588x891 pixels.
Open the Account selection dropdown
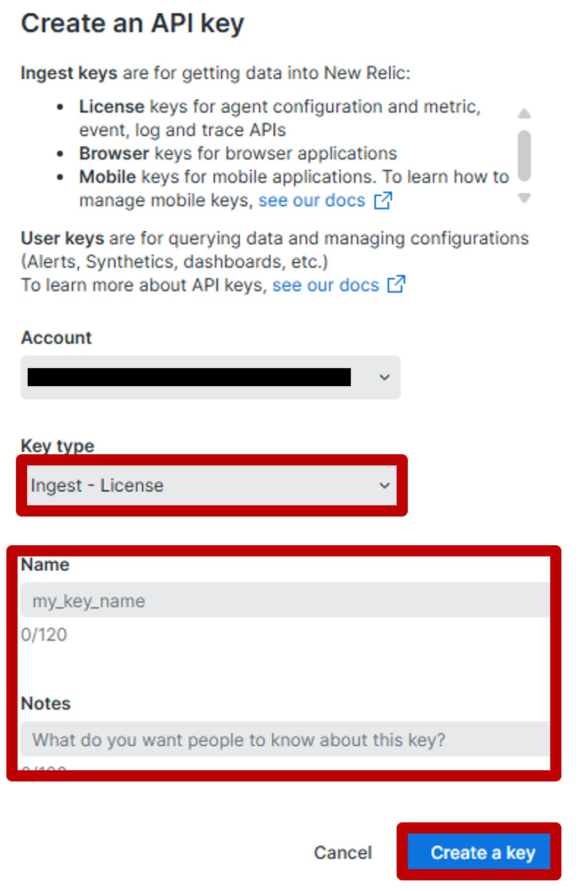[x=210, y=377]
